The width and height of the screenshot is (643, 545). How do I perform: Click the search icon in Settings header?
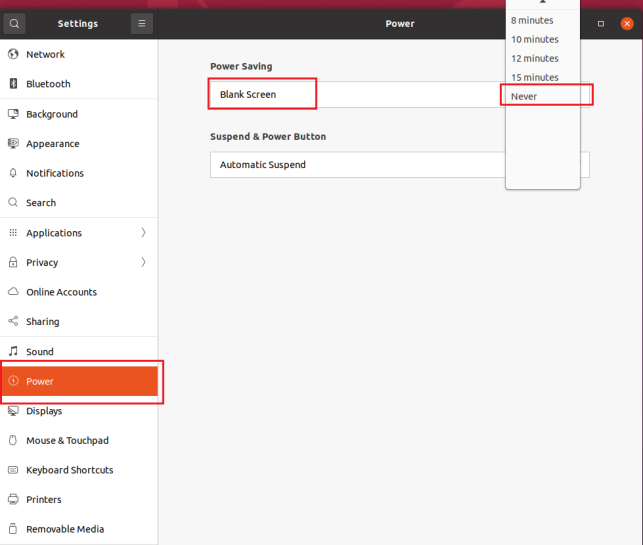[x=14, y=23]
